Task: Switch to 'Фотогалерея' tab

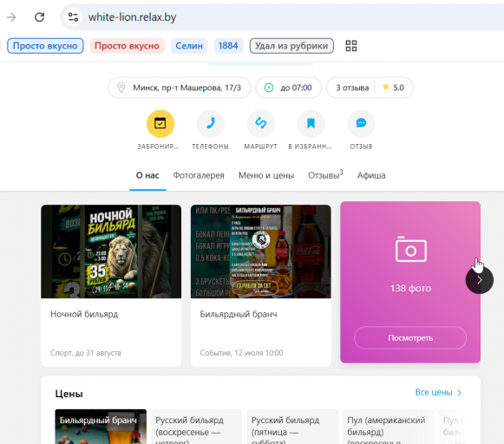Action: [199, 175]
